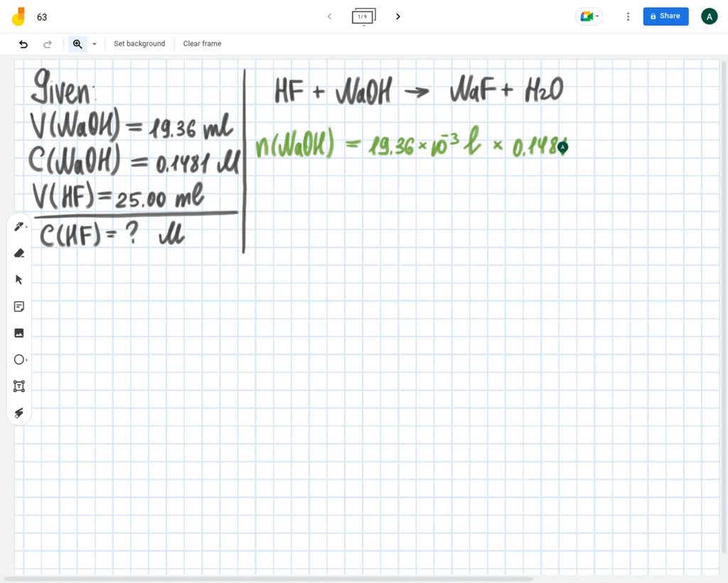Expand the pen tool variants flyout
This screenshot has width=728, height=583.
[26, 226]
